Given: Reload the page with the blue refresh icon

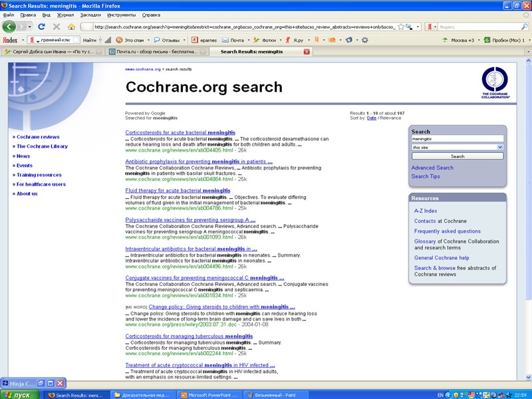Looking at the screenshot, I should 41,27.
